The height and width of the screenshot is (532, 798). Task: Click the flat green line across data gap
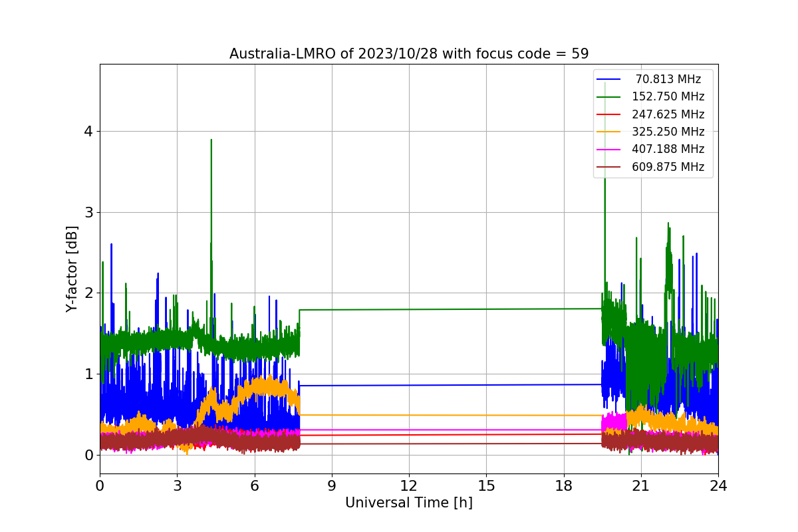(x=451, y=309)
